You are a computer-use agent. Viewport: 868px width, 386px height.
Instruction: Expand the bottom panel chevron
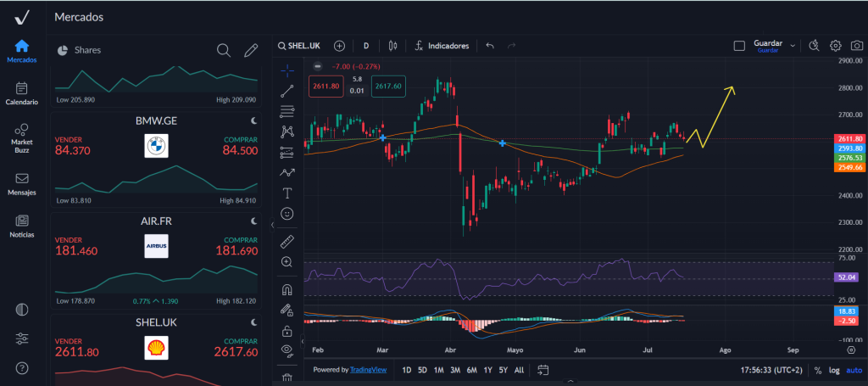[570, 381]
